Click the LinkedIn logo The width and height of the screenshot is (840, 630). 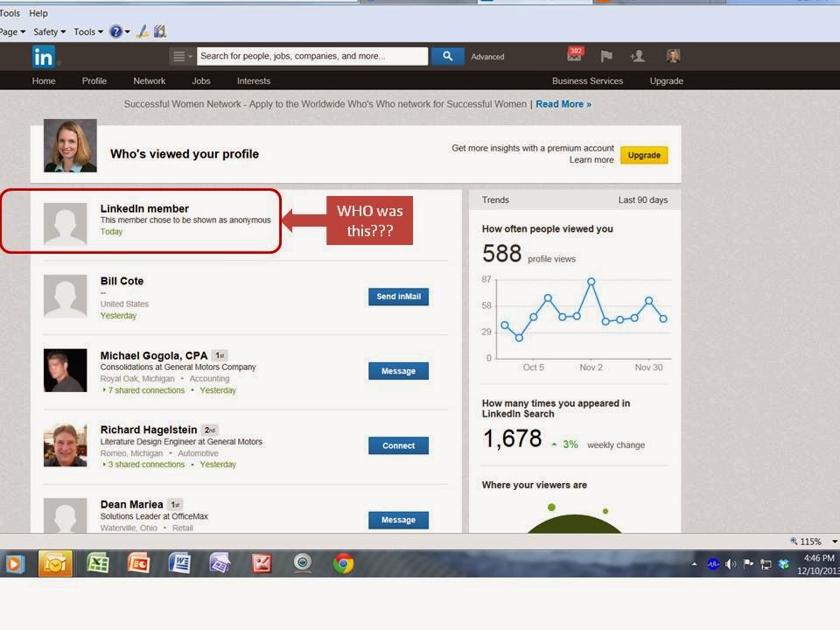tap(41, 55)
